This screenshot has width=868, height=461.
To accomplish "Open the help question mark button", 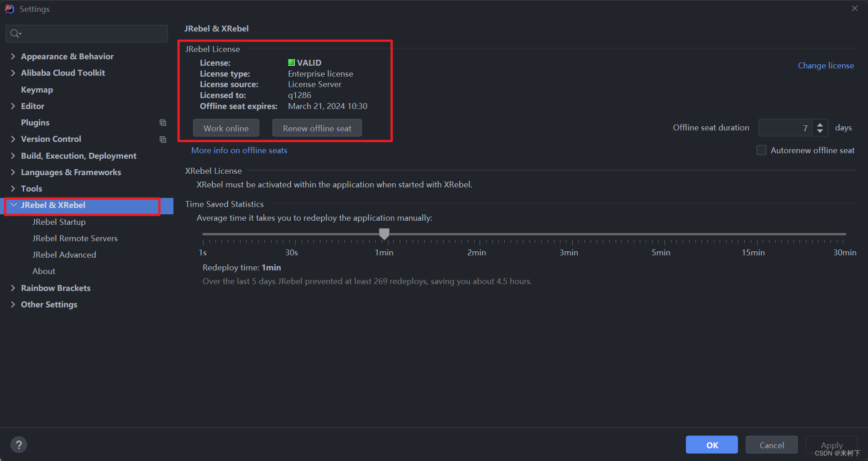I will click(19, 445).
